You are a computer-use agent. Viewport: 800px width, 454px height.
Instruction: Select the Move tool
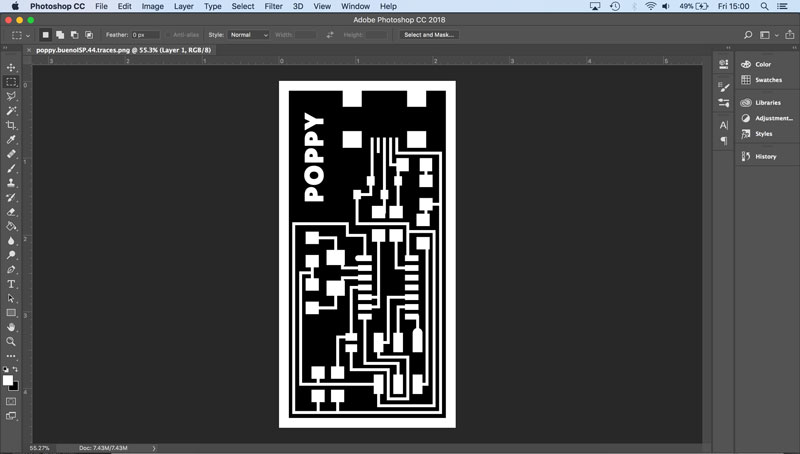coord(11,67)
